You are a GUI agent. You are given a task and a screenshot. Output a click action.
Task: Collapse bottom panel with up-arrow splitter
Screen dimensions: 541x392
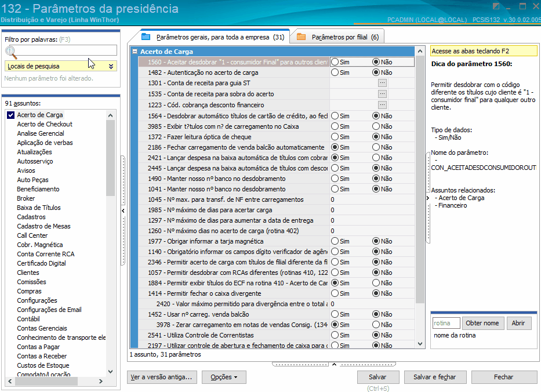coord(334,364)
